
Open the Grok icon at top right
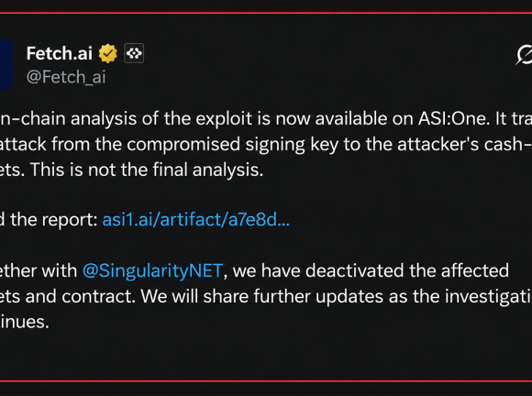524,54
